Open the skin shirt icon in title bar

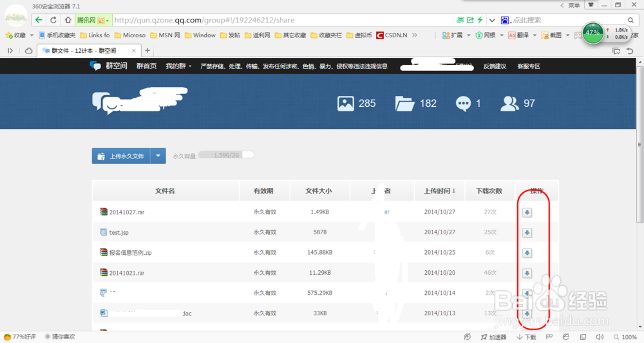pos(591,5)
